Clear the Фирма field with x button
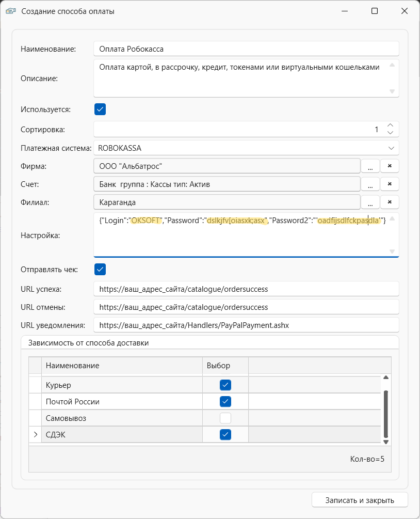 390,166
